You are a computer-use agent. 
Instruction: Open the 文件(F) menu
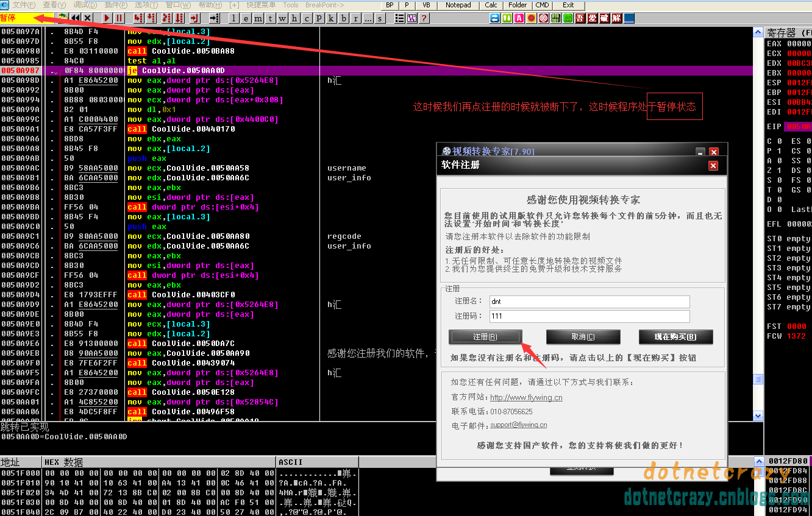click(24, 5)
